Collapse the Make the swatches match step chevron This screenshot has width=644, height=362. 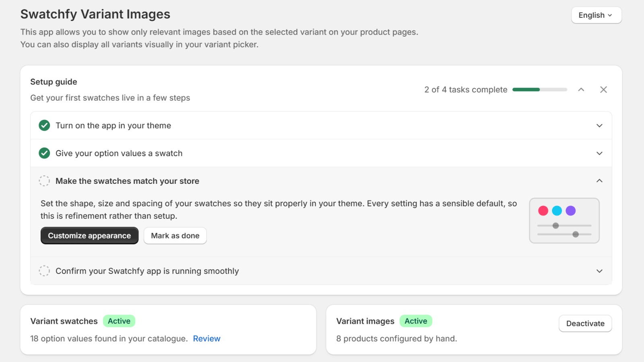click(599, 181)
